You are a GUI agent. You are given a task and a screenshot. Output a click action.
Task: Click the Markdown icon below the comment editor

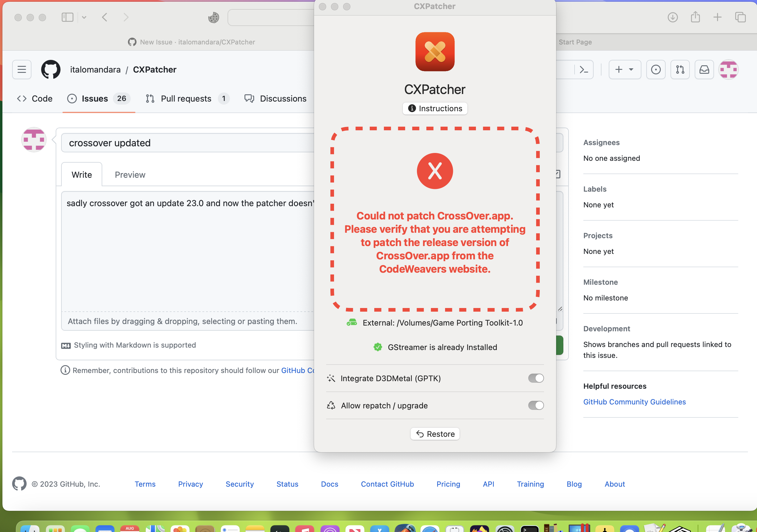[x=66, y=345]
